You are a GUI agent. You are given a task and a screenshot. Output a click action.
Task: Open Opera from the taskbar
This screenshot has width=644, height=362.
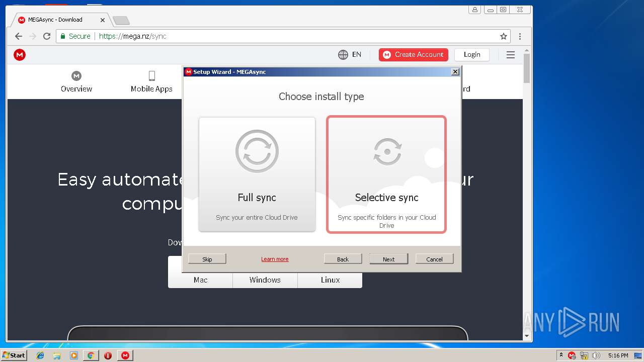point(108,355)
